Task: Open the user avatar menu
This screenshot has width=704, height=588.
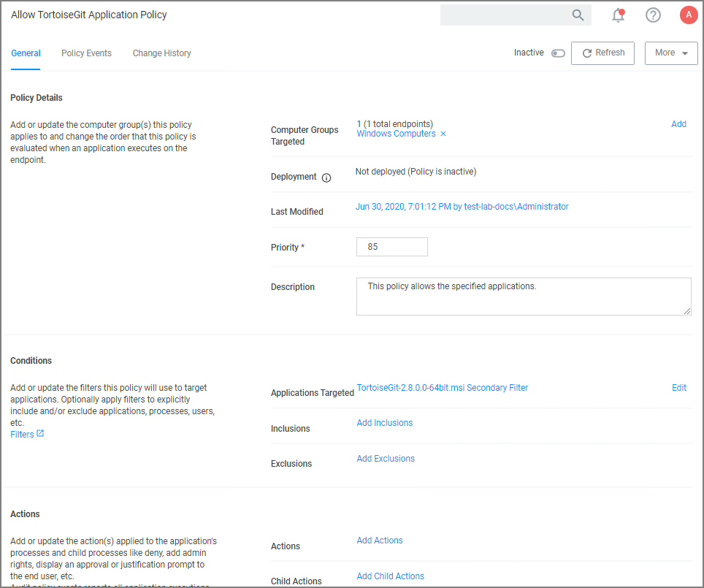Action: (688, 15)
